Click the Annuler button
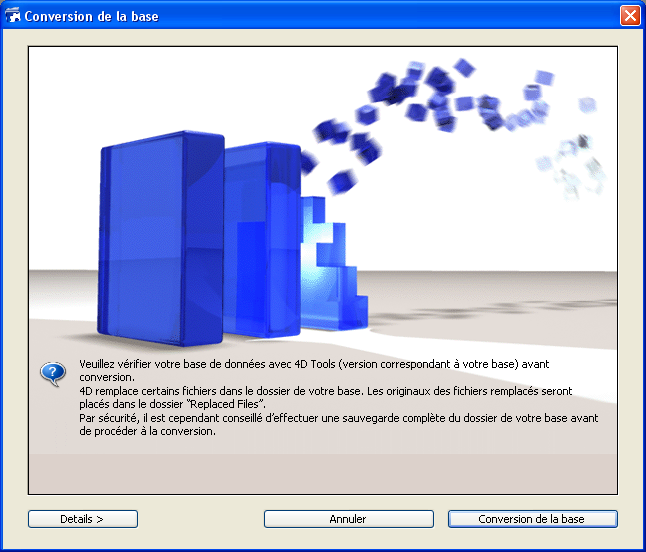646x552 pixels. tap(349, 519)
